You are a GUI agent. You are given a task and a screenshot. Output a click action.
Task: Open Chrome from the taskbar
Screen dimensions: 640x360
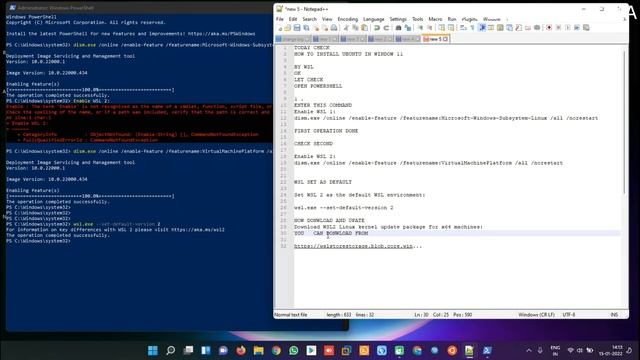point(276,351)
